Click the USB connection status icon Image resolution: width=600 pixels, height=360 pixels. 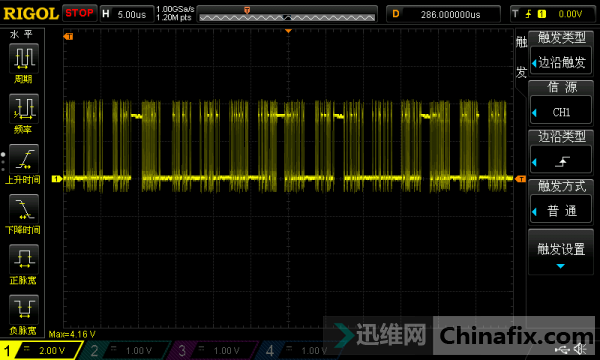pyautogui.click(x=561, y=349)
